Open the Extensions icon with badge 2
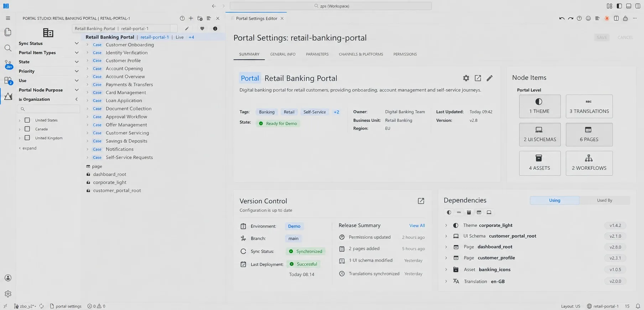The width and height of the screenshot is (644, 310). tap(8, 81)
